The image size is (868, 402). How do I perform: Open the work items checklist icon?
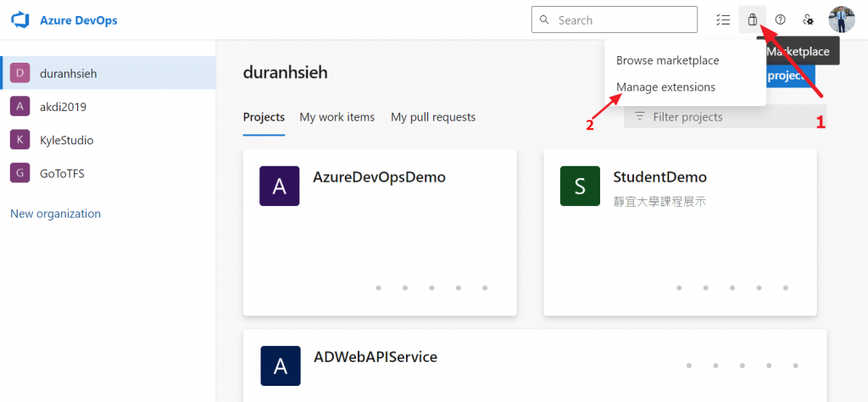click(x=722, y=20)
